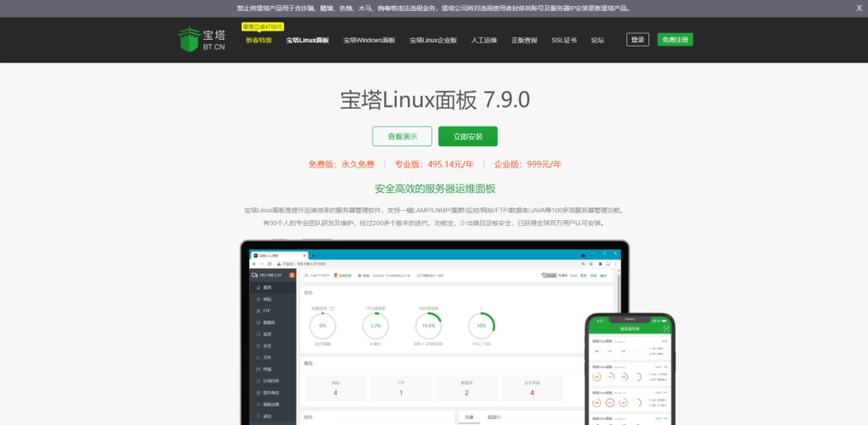Switch to 磁盘IO tab in mockup
Image resolution: width=868 pixels, height=425 pixels.
494,417
